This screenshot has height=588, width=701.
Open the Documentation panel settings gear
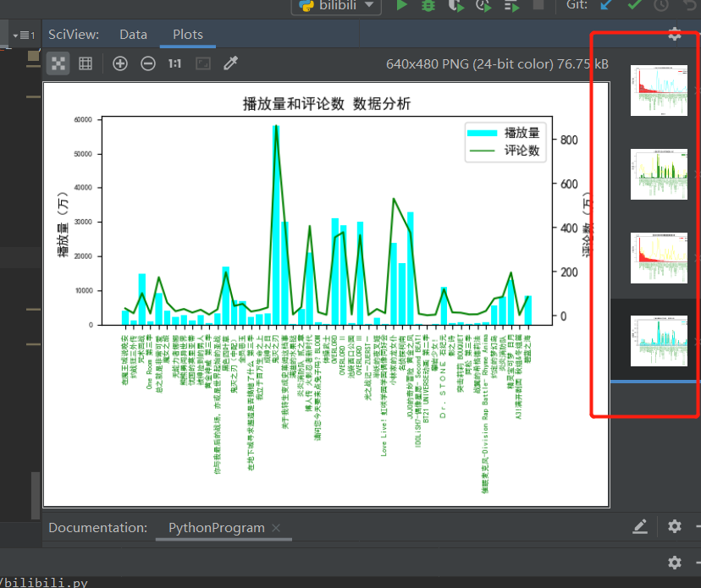pos(674,526)
